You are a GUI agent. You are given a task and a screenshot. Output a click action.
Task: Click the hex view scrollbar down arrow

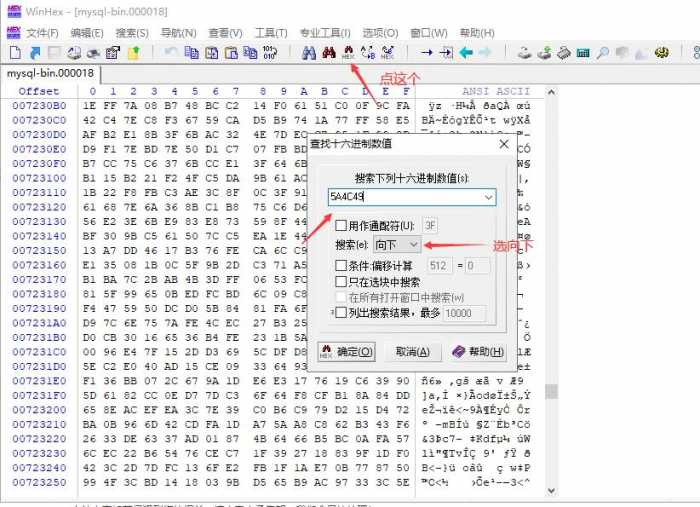coord(551,490)
